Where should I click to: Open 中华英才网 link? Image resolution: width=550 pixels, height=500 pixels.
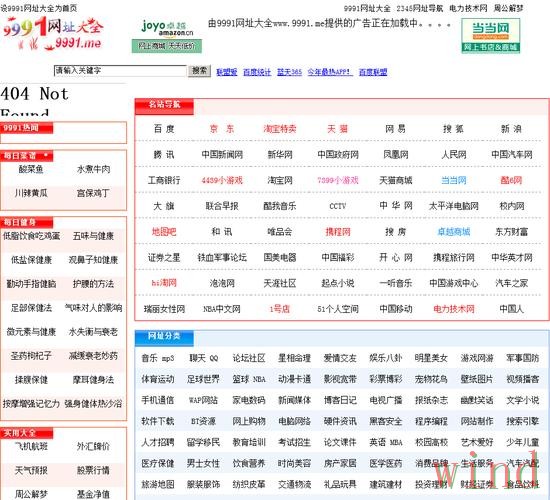click(x=511, y=258)
